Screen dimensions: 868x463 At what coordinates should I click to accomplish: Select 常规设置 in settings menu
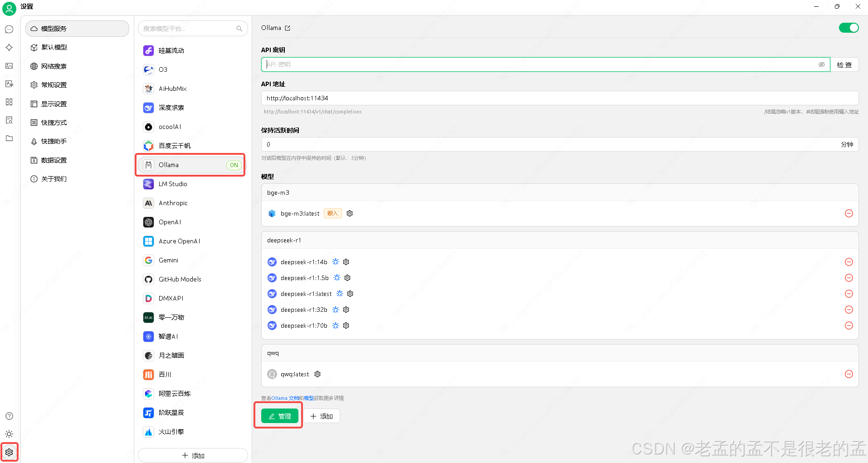[x=77, y=85]
